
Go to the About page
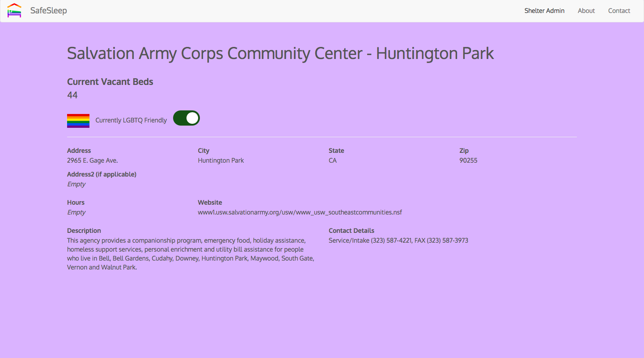point(586,11)
